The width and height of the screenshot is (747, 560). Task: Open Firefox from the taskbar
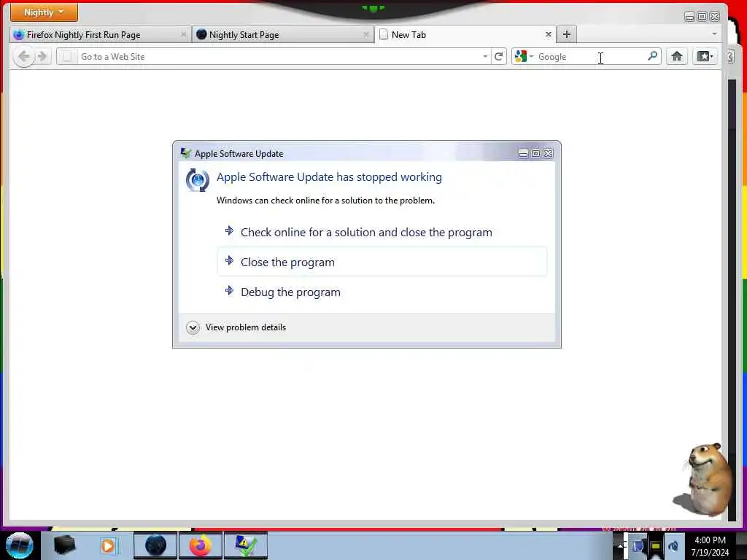(201, 545)
